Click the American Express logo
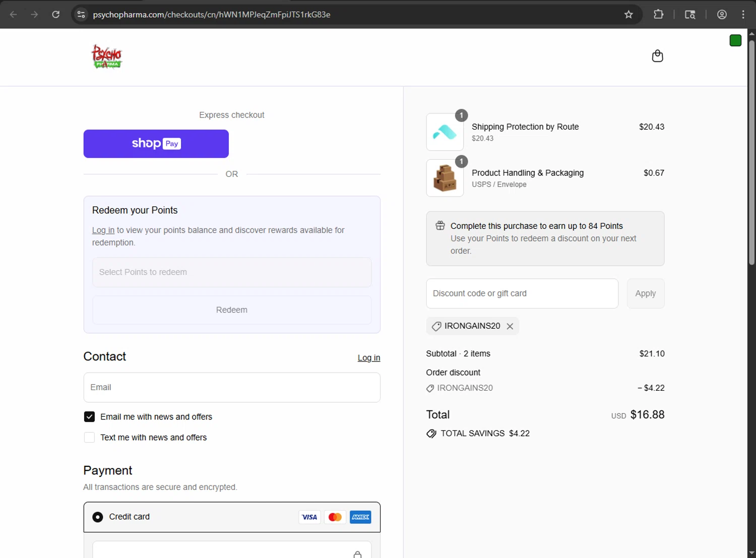Screen dimensions: 756x558 (x=360, y=517)
